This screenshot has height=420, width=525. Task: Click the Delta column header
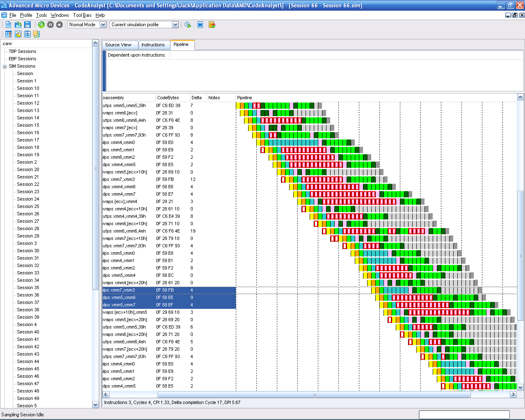[x=198, y=98]
